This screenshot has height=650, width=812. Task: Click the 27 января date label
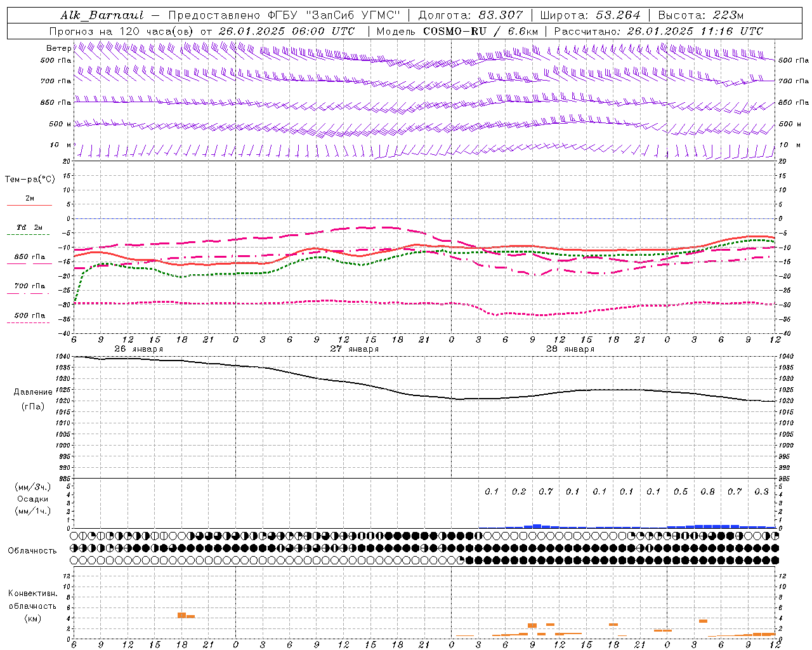(x=354, y=349)
